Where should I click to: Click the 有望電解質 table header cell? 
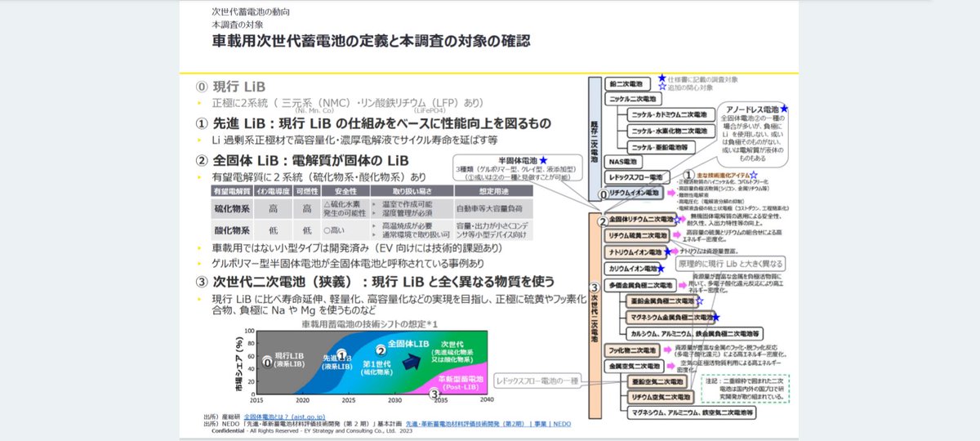coord(231,190)
